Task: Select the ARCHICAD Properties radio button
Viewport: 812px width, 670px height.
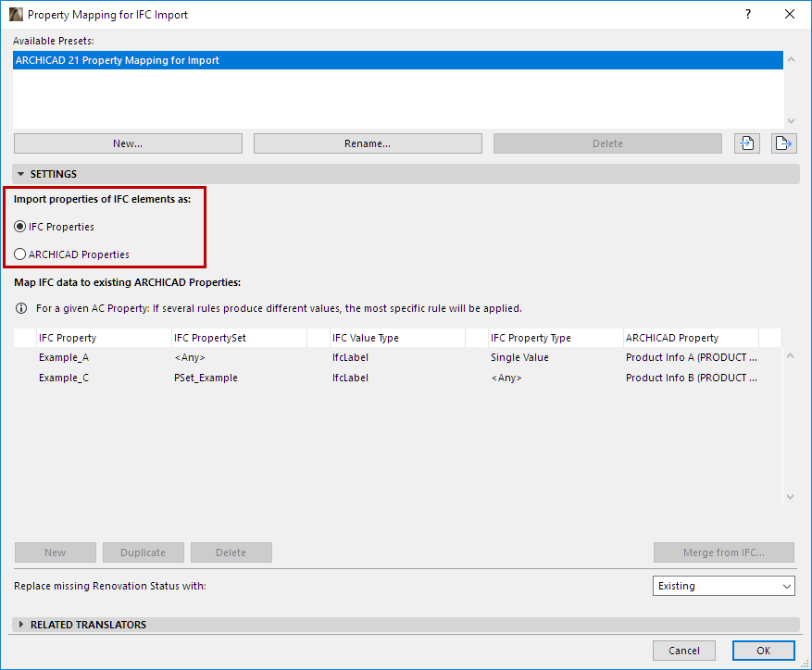Action: [19, 254]
